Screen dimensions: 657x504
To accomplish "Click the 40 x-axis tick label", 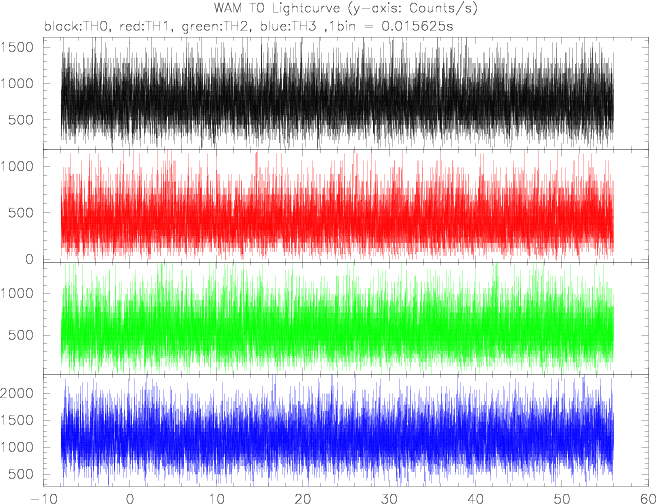I will [x=476, y=499].
